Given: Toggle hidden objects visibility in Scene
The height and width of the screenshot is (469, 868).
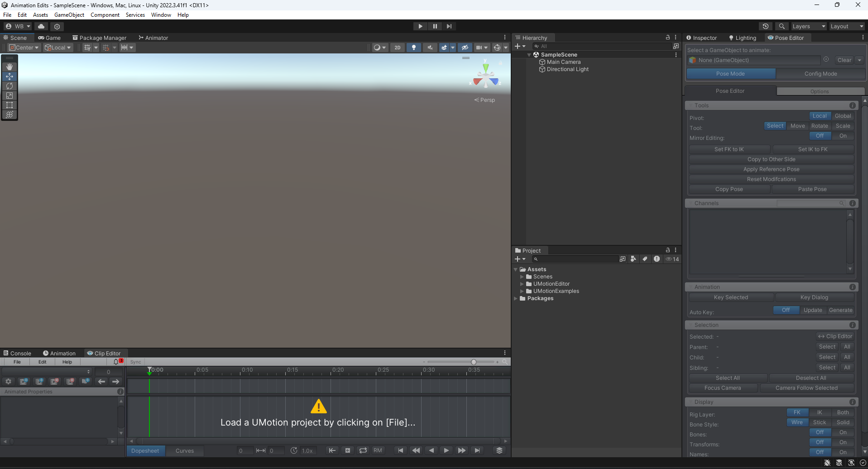Looking at the screenshot, I should (x=465, y=48).
